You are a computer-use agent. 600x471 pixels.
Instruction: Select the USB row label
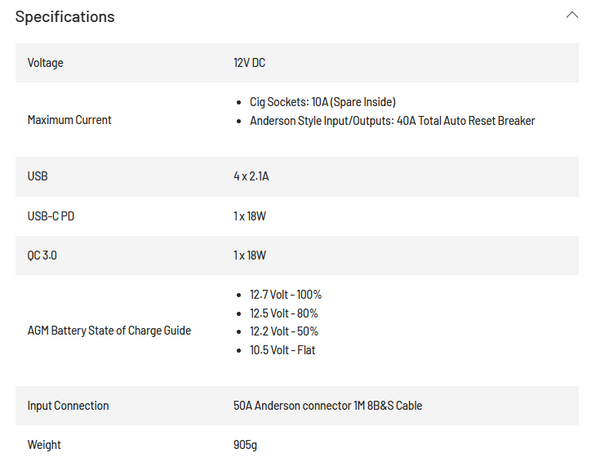(x=38, y=176)
